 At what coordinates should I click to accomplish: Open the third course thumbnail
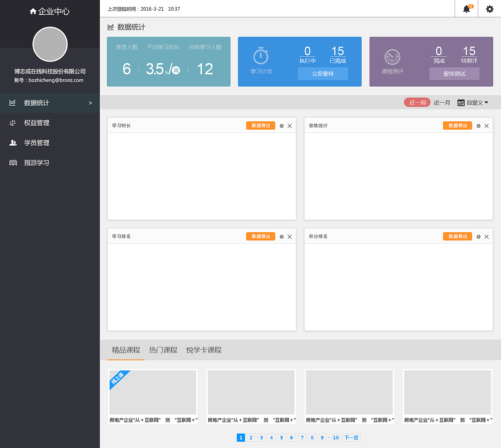pos(349,392)
